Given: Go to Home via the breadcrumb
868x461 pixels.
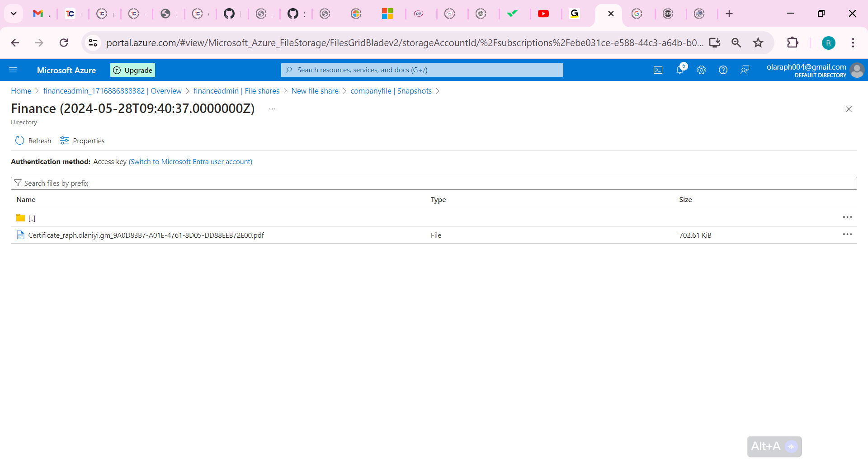Looking at the screenshot, I should tap(21, 91).
